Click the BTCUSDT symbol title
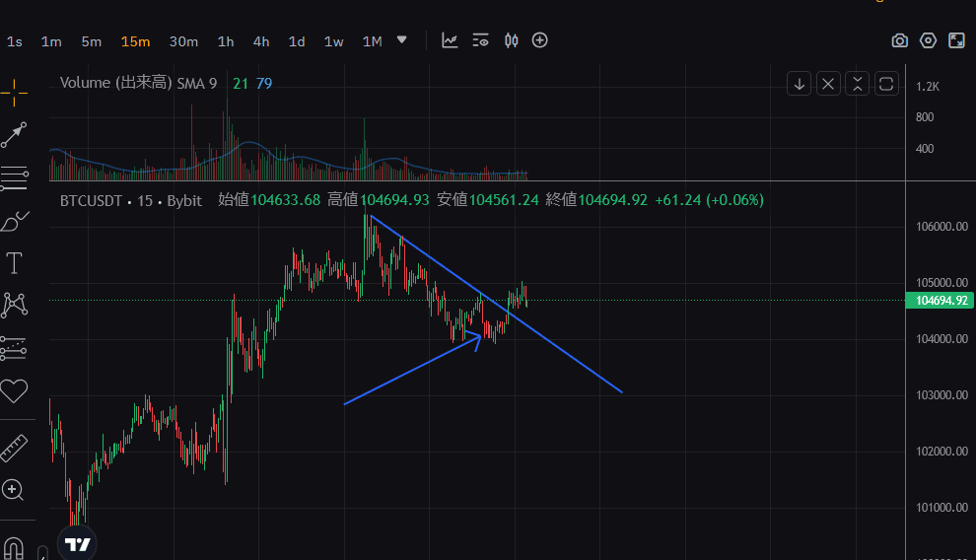This screenshot has height=560, width=976. click(x=91, y=200)
